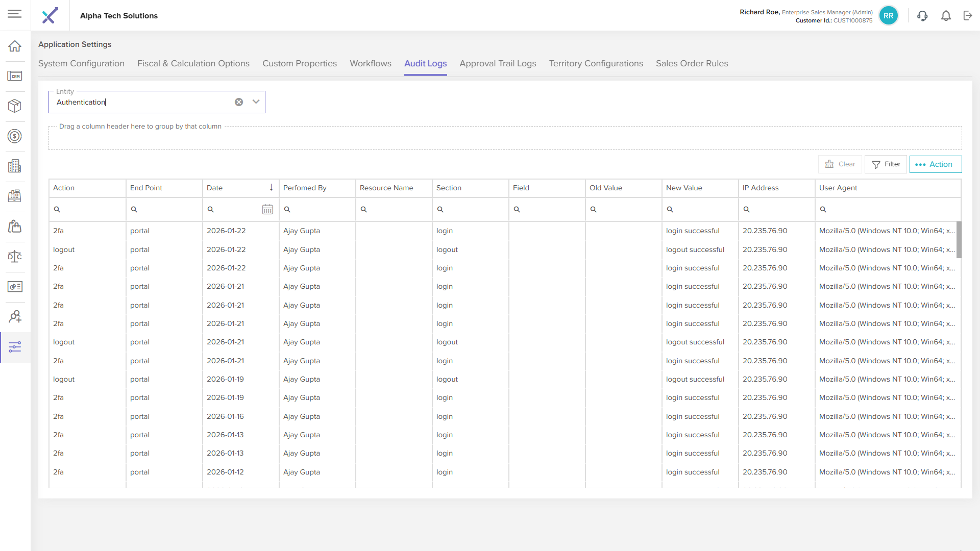The width and height of the screenshot is (980, 551).
Task: Click the table vertical scrollbar thumb
Action: coord(959,240)
